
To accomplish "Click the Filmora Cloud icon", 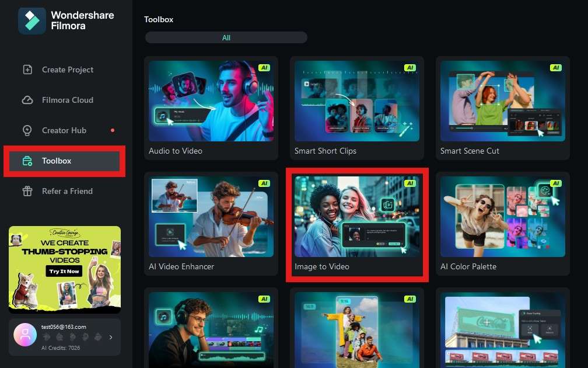I will (x=27, y=100).
